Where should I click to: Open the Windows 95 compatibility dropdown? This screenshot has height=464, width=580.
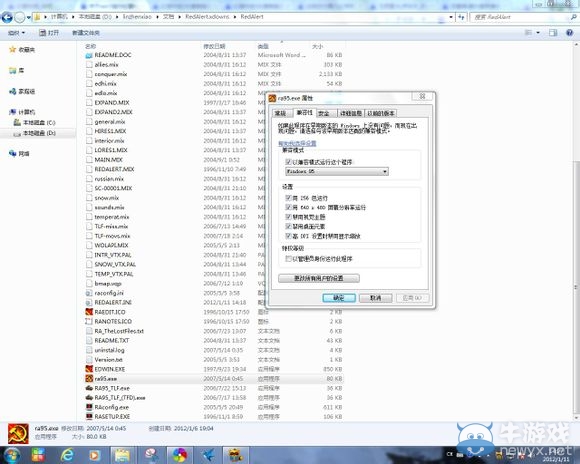coord(337,171)
